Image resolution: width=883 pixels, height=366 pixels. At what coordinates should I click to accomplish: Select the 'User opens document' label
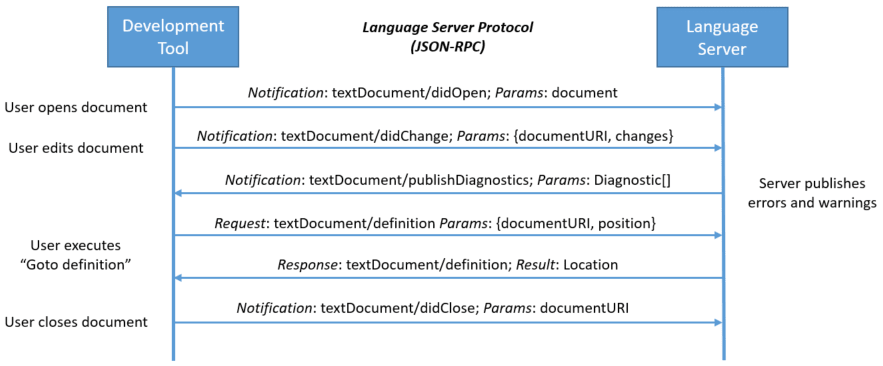pos(76,107)
